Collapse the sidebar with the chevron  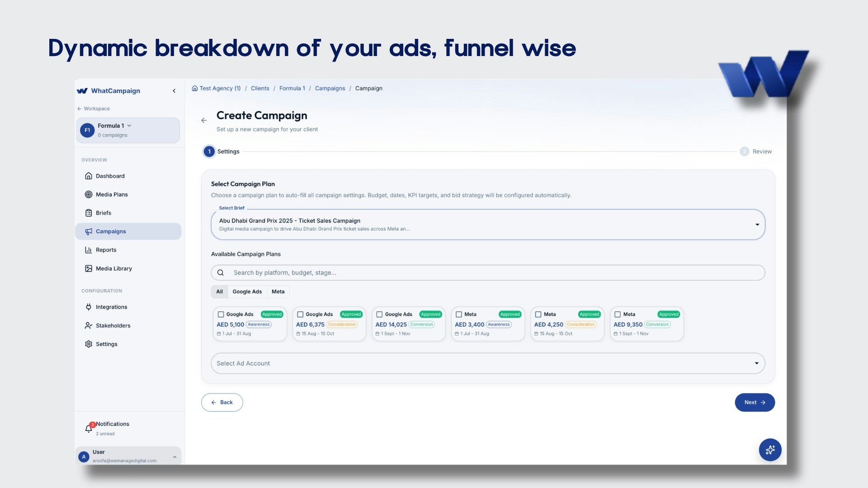point(174,91)
